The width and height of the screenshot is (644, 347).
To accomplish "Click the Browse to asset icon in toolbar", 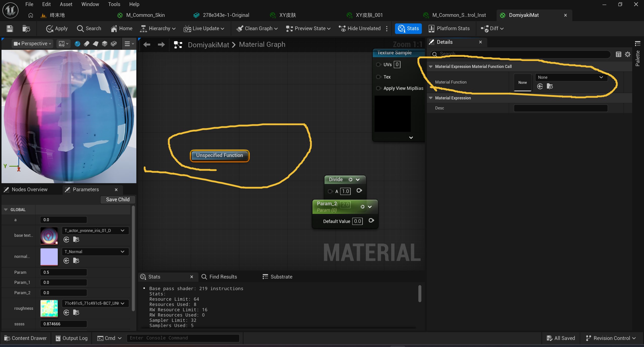I will [26, 28].
